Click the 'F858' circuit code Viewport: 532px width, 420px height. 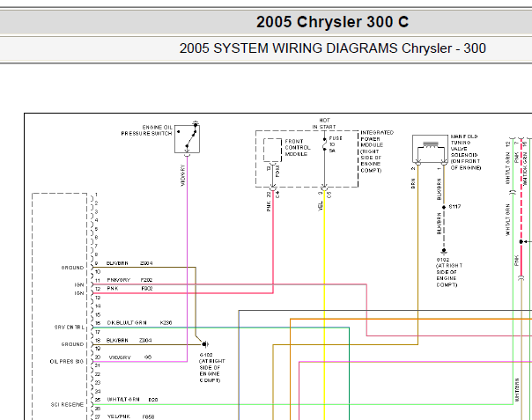(x=148, y=416)
